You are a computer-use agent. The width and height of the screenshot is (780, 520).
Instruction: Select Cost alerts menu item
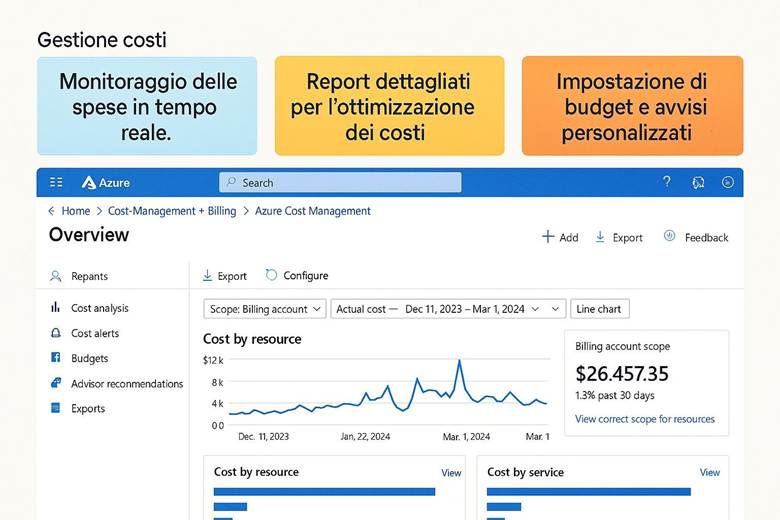[x=95, y=333]
